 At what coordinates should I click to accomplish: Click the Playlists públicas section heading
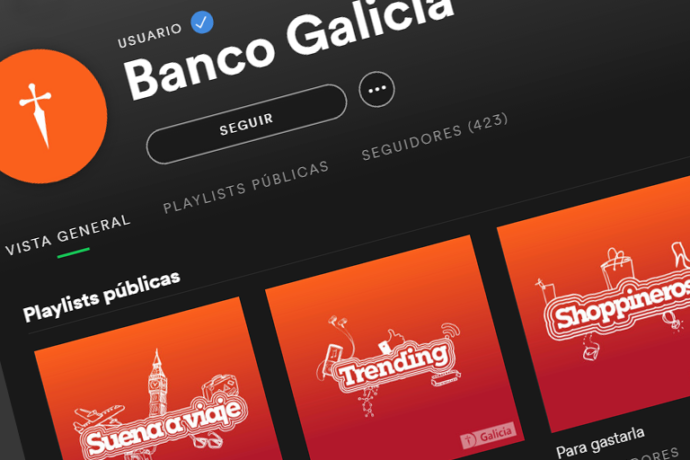(x=102, y=296)
